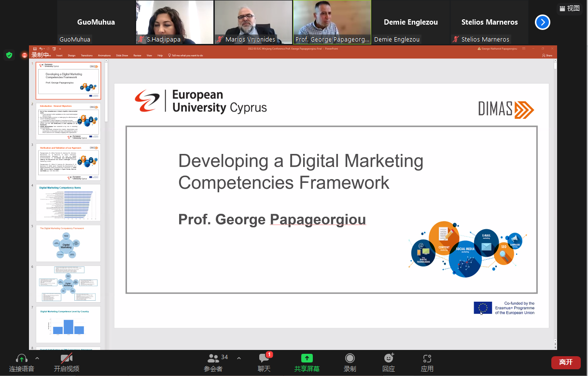The width and height of the screenshot is (588, 376).
Task: Expand the participants options chevron
Action: tap(238, 358)
